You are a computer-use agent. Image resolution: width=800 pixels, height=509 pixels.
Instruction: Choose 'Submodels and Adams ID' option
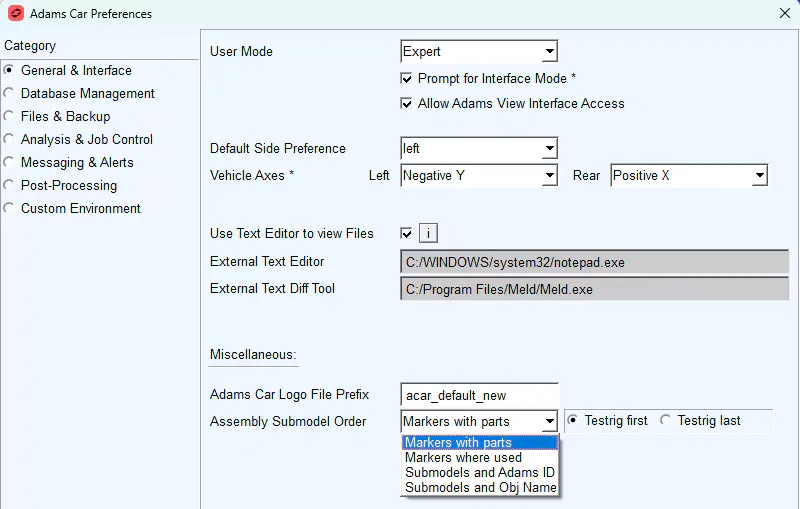479,473
